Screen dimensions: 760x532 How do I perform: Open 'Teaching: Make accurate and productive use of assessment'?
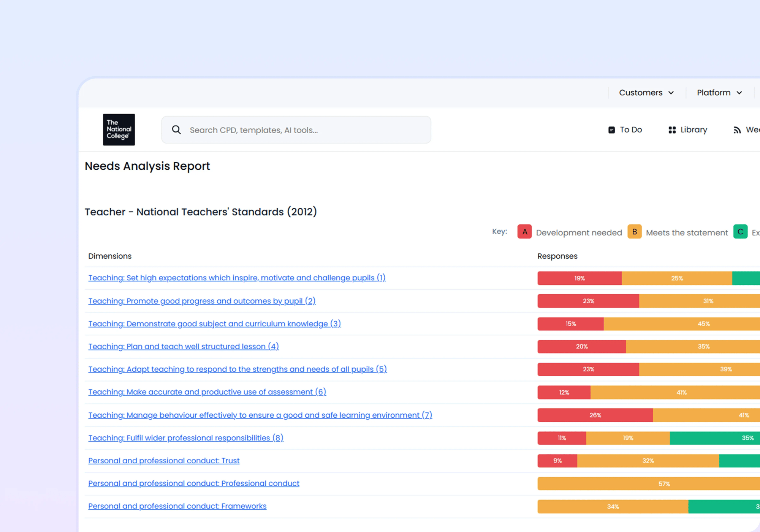tap(207, 392)
